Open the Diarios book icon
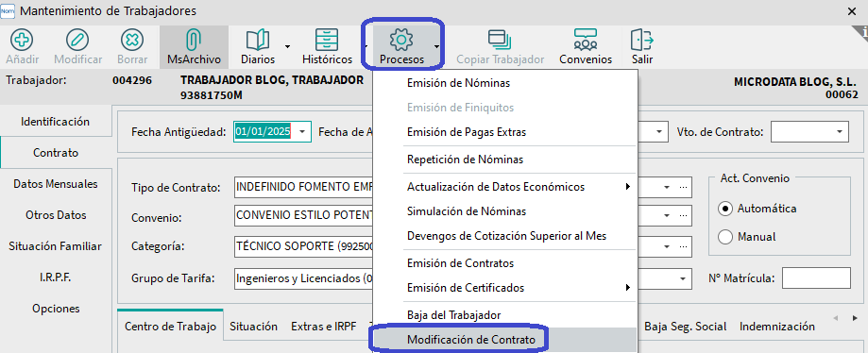The height and width of the screenshot is (353, 868). click(258, 40)
